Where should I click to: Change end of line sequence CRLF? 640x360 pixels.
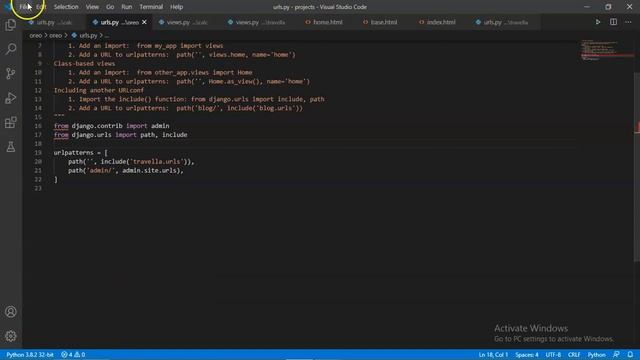pyautogui.click(x=574, y=355)
